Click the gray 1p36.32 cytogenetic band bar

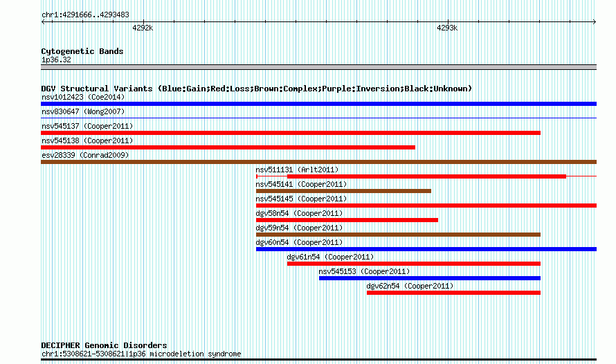pos(318,67)
